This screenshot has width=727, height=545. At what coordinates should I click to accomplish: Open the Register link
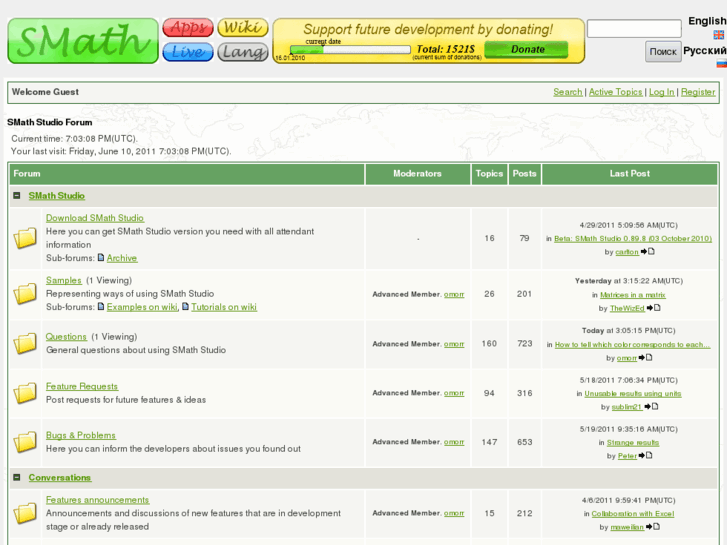(698, 92)
